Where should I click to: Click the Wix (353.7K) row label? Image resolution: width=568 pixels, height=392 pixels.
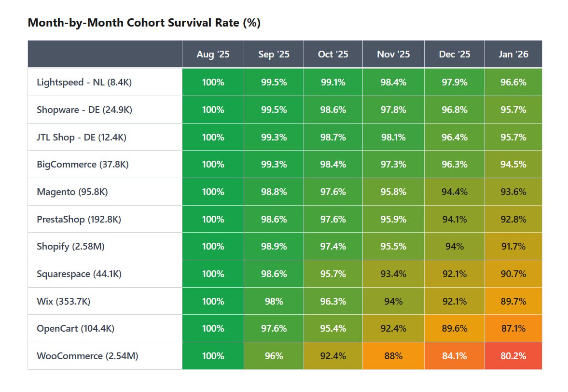(x=63, y=301)
